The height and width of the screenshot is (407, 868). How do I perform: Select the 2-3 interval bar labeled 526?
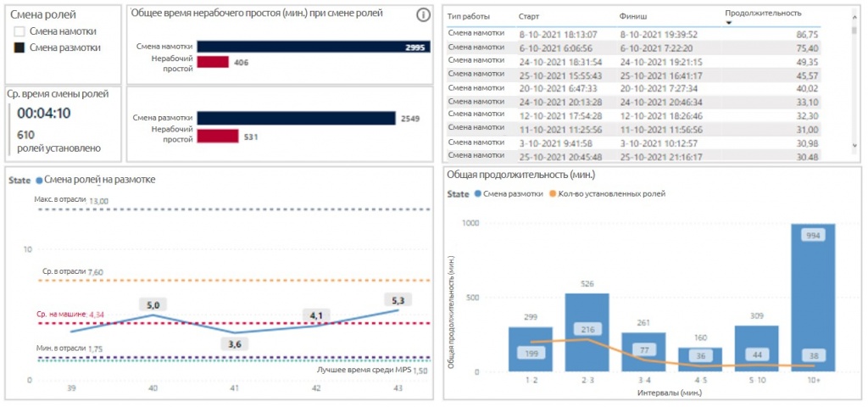coord(587,332)
